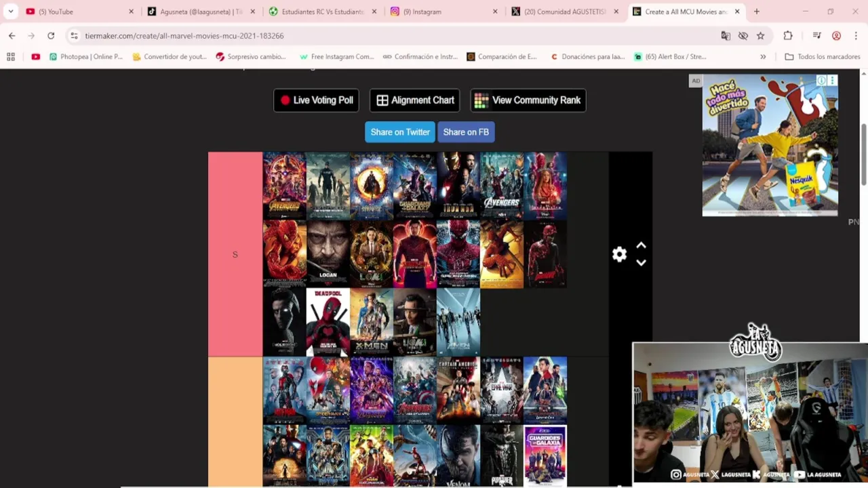Open Todos los marcadores folder
This screenshot has height=488, width=868.
point(822,57)
